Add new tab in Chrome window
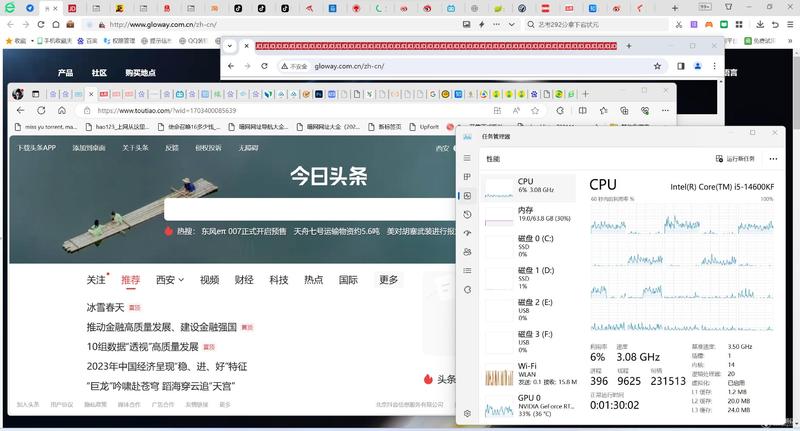800x431 pixels. pyautogui.click(x=629, y=46)
